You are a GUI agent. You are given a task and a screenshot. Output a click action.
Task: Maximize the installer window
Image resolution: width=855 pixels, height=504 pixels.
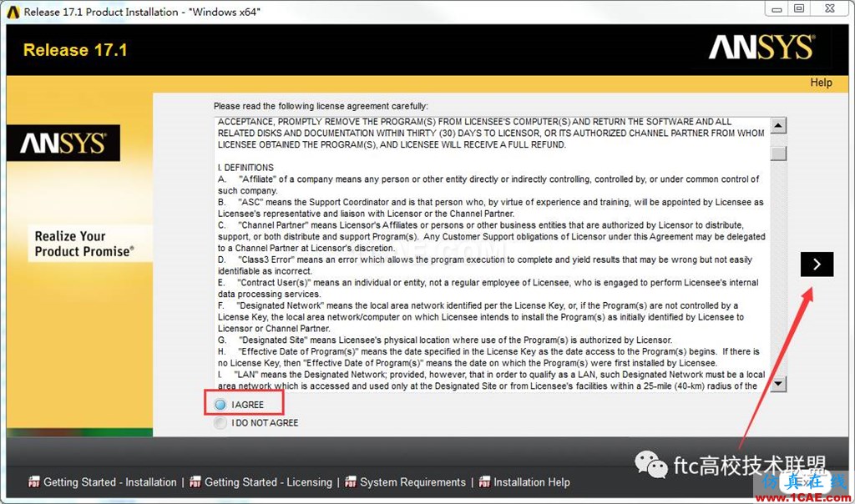[799, 8]
